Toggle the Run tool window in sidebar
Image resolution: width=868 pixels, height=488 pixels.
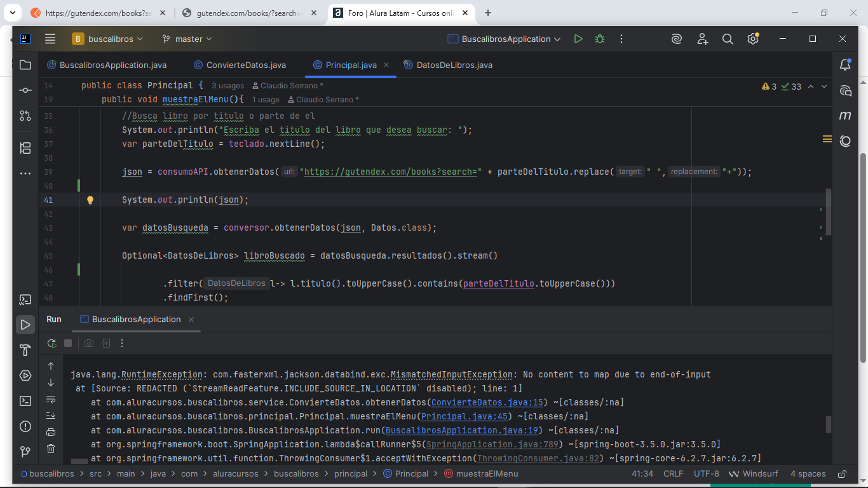coord(25,325)
